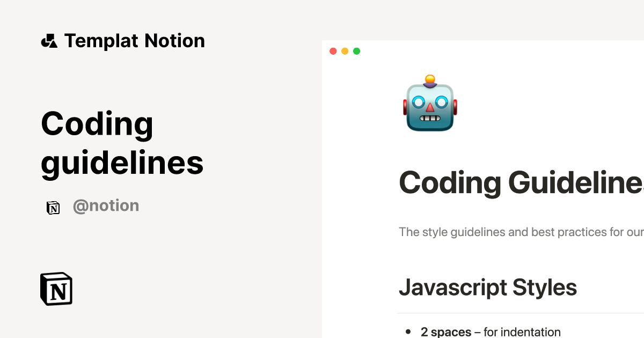Click the robot's yellow antenna
The image size is (644, 338).
(x=429, y=78)
